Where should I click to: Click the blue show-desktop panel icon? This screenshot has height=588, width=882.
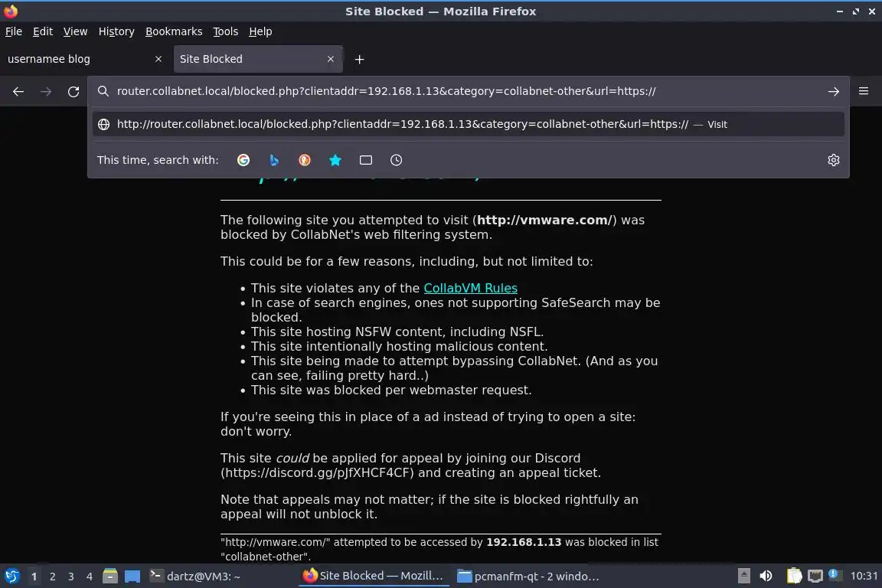coord(132,577)
